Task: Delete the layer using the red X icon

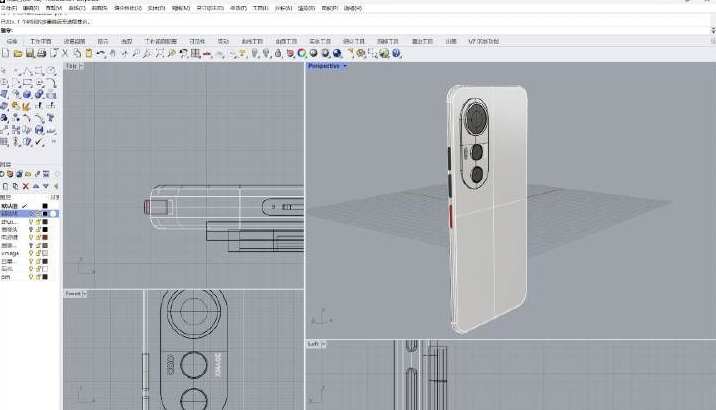Action: tap(27, 186)
